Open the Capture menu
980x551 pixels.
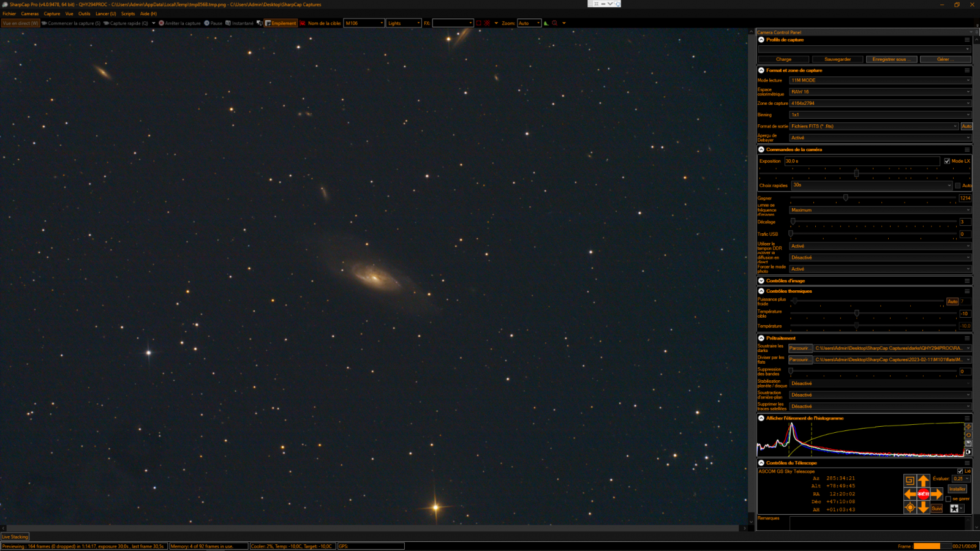(x=52, y=13)
